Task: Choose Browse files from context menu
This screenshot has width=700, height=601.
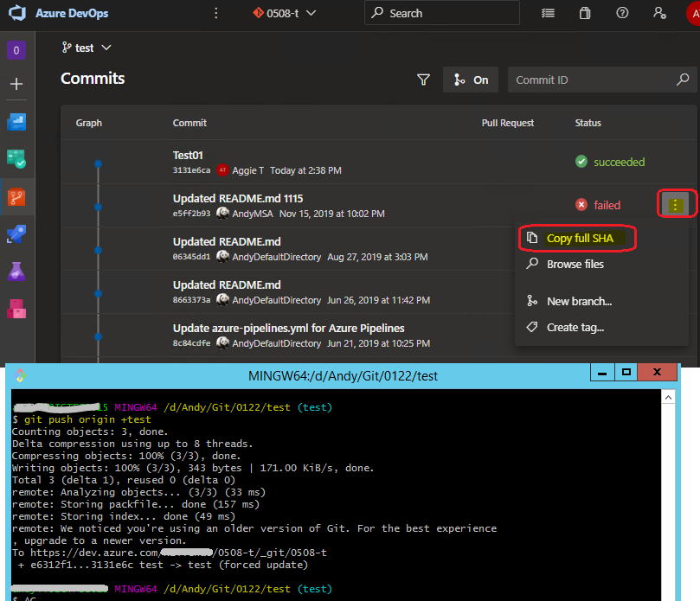Action: [575, 264]
